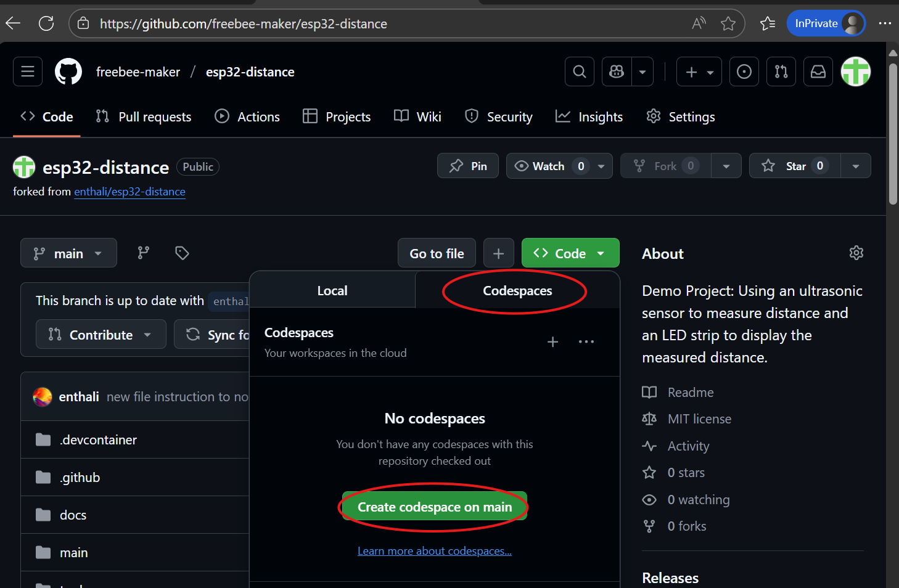Viewport: 899px width, 588px height.
Task: Open the Pull requests icon in header
Action: [x=781, y=71]
